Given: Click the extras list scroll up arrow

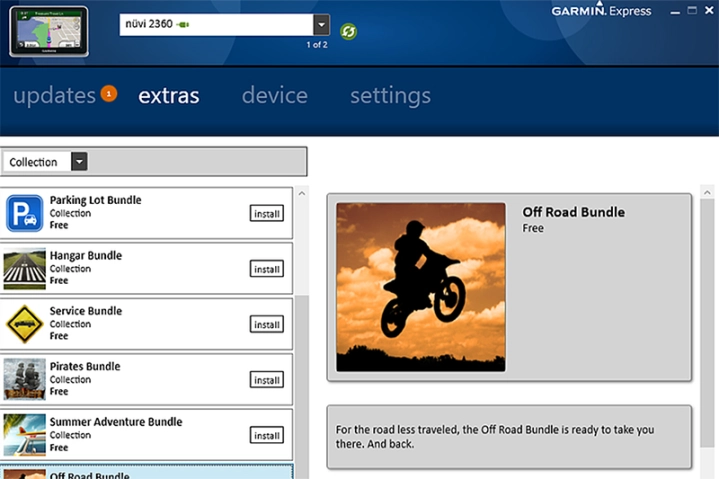Looking at the screenshot, I should 302,193.
